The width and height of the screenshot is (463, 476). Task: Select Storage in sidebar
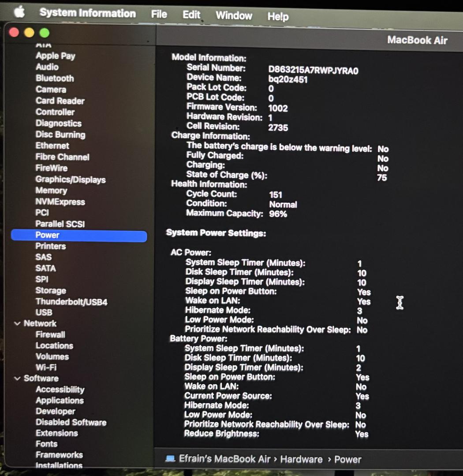[51, 290]
